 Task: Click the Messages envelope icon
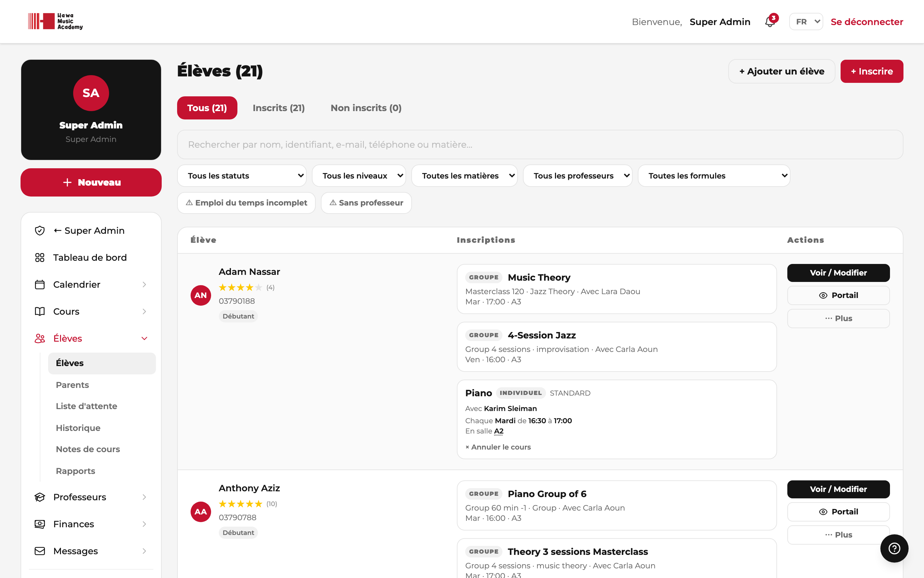[40, 551]
